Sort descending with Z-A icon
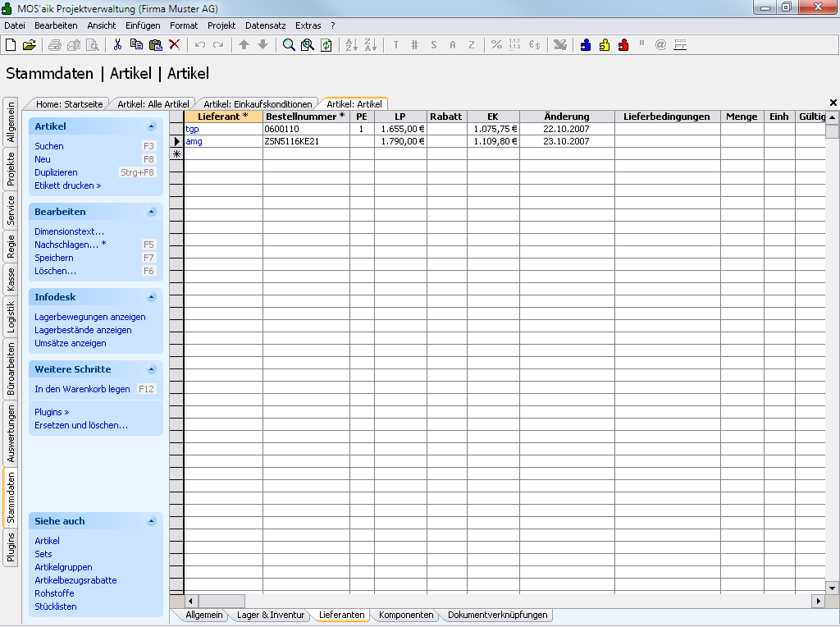 tap(370, 45)
